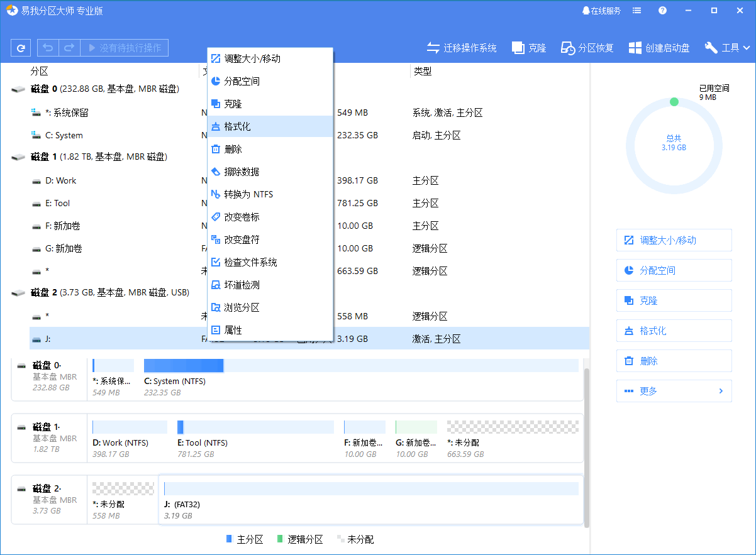Click the 删除 button in sidebar
Image resolution: width=756 pixels, height=555 pixels.
674,360
